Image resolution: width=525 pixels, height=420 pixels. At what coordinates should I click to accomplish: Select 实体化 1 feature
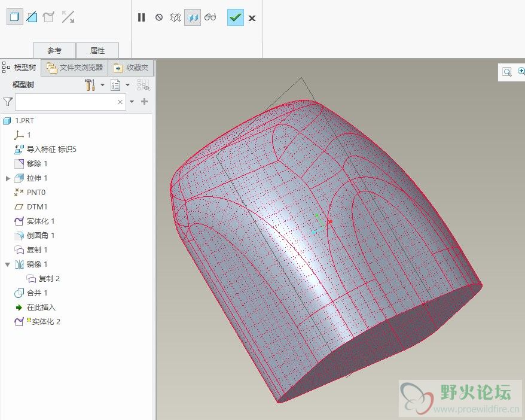(x=41, y=221)
